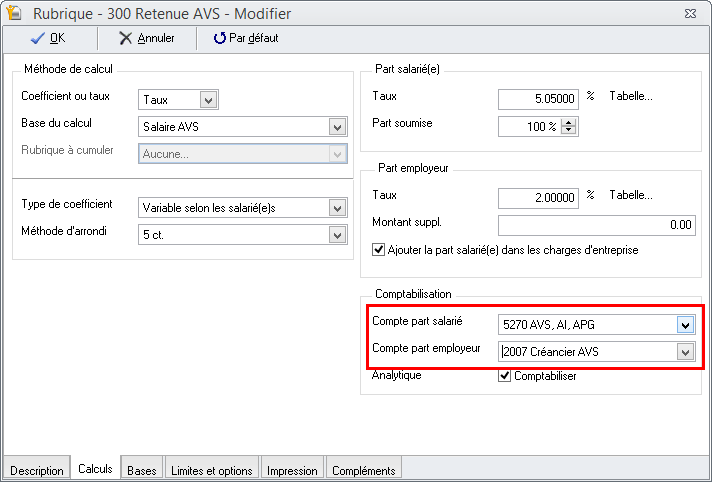Expand the Base du calcul dropdown

[x=338, y=127]
